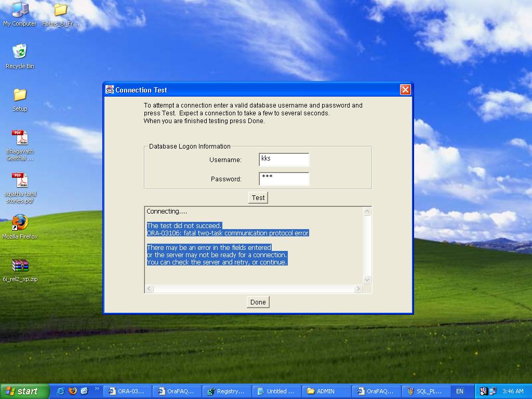Switch to ORA-03... taskbar window
532x399 pixels.
tap(127, 391)
